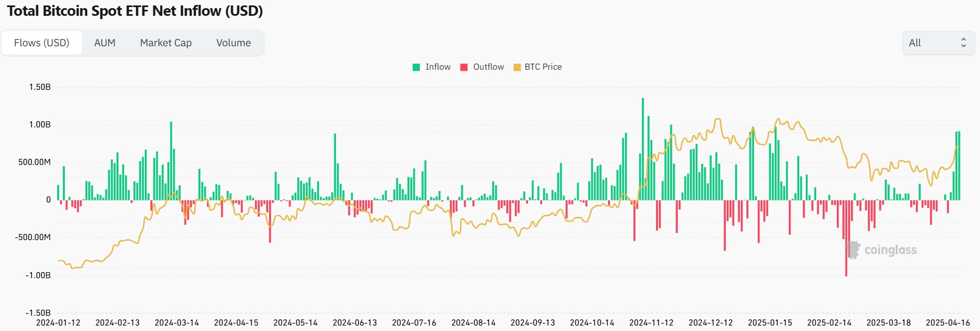The image size is (980, 331).
Task: Click the up-down arrows in the All selector
Action: pos(963,43)
